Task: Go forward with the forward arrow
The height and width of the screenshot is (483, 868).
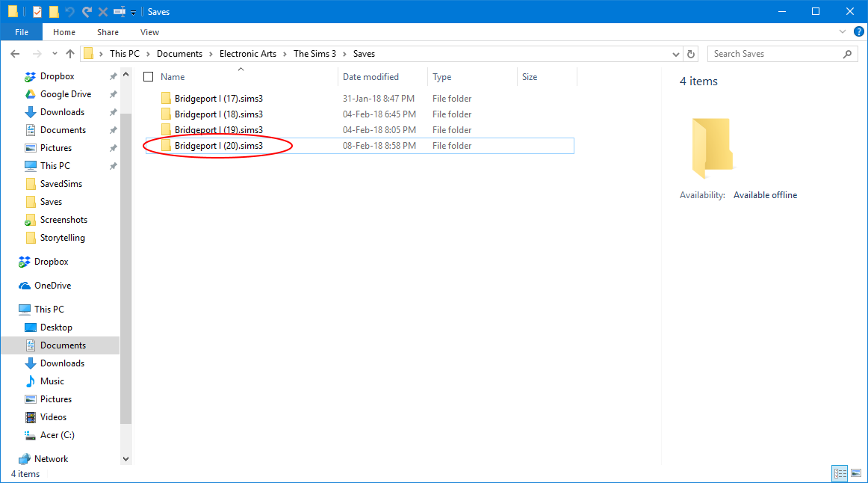Action: click(x=37, y=54)
